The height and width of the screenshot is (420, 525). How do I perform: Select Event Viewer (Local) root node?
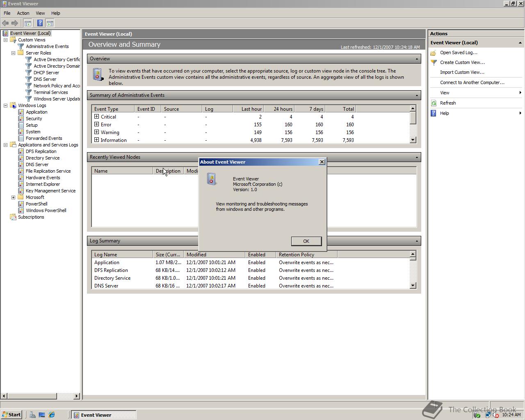click(x=30, y=33)
